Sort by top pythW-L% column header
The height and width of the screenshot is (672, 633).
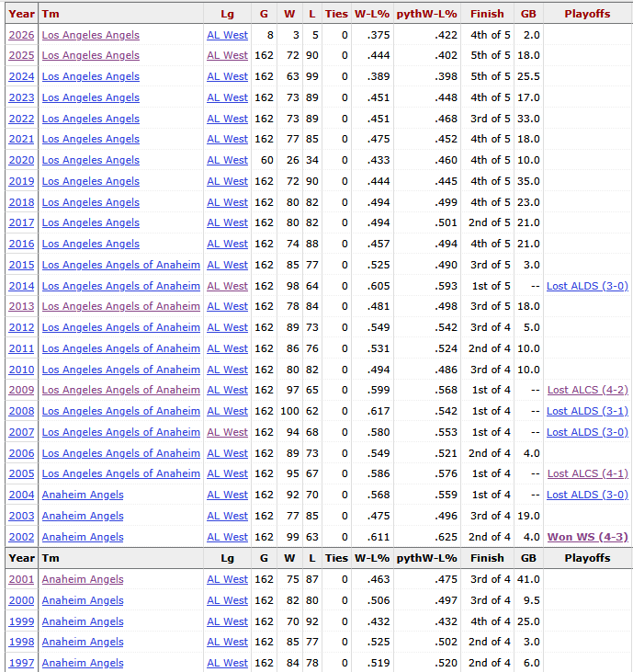[426, 14]
